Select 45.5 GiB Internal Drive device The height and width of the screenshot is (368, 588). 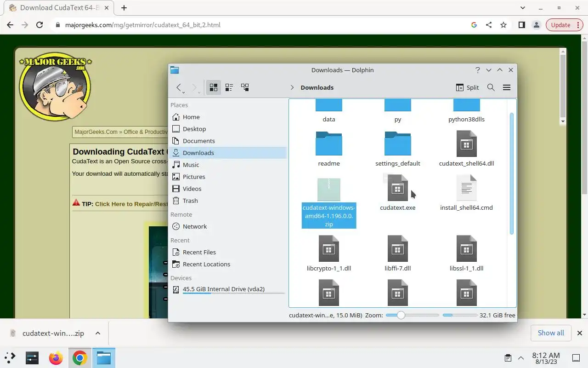tap(228, 289)
